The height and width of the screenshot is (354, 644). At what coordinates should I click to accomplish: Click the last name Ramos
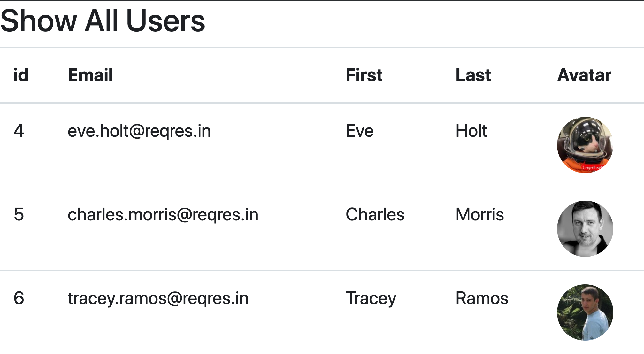click(482, 298)
